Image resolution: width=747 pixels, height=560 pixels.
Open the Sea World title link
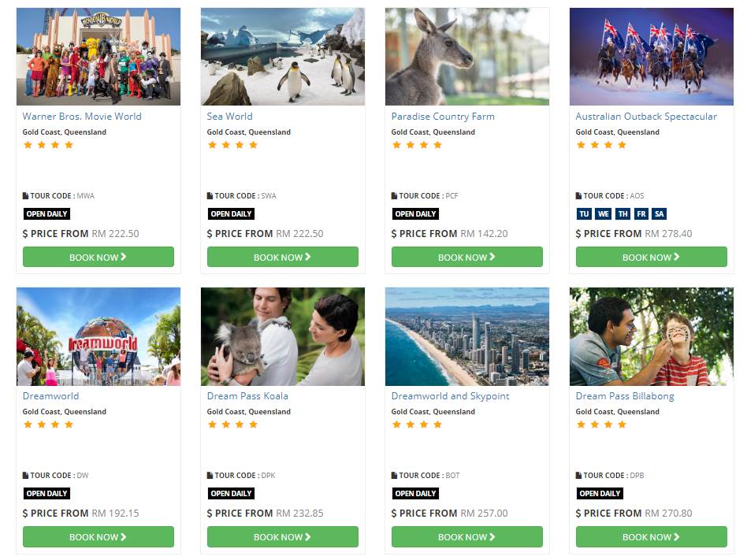pos(229,117)
